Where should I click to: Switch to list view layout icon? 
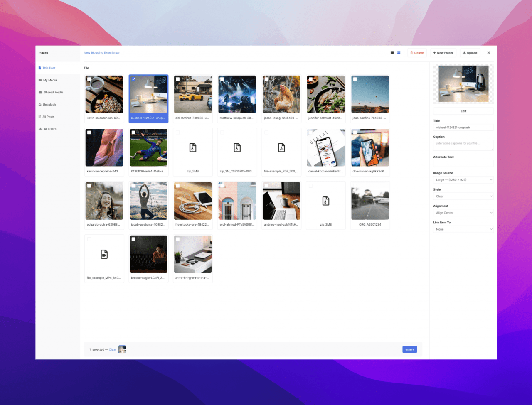392,53
